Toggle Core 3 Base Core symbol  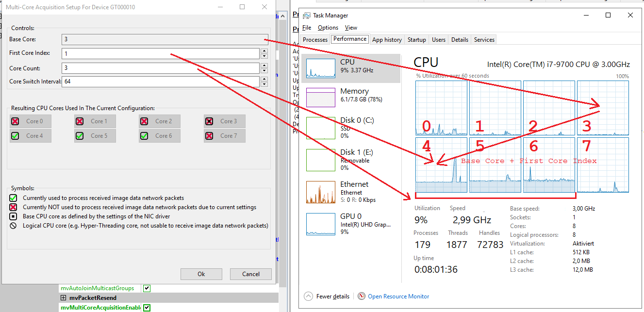[210, 121]
